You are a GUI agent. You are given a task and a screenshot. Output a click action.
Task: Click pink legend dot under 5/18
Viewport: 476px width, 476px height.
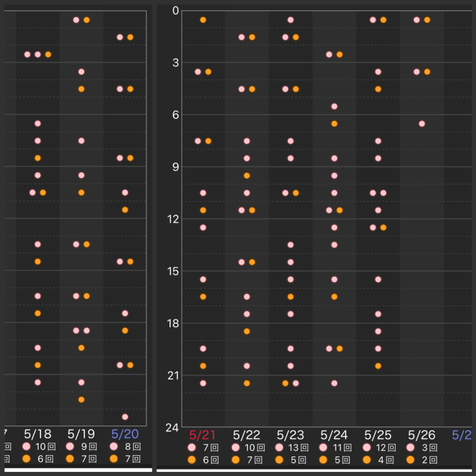pyautogui.click(x=26, y=446)
